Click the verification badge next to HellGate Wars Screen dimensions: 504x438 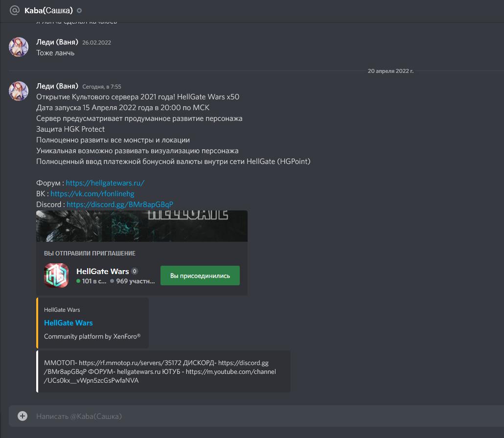135,271
